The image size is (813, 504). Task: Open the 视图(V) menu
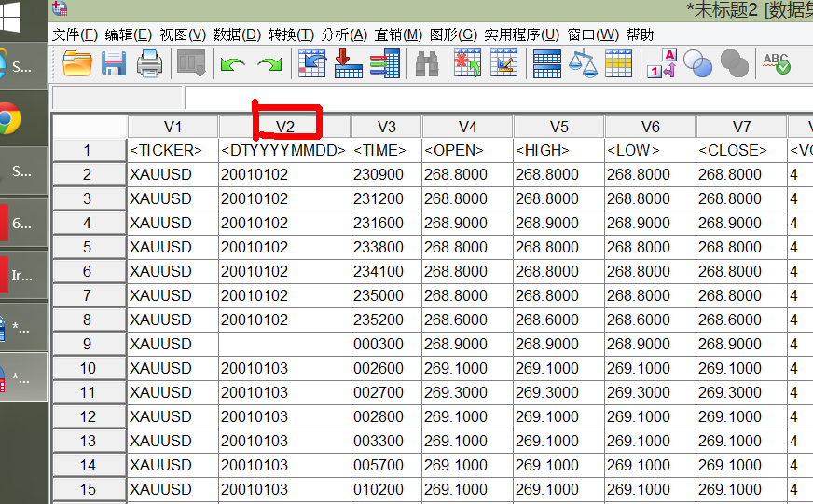(x=183, y=34)
